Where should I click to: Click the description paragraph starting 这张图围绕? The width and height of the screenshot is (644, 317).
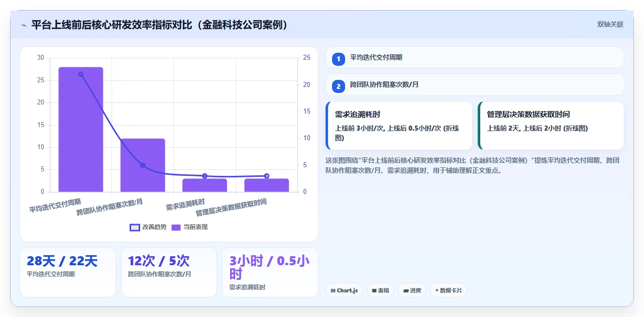coord(473,165)
